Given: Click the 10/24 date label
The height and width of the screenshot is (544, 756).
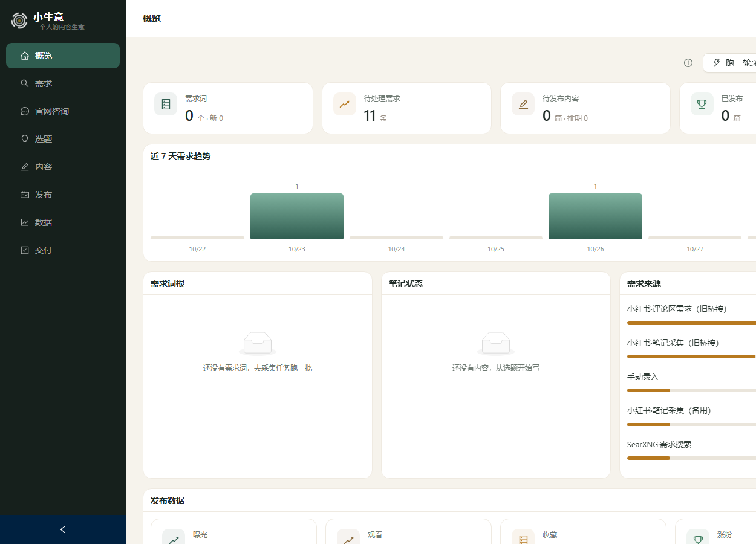Looking at the screenshot, I should pos(396,249).
